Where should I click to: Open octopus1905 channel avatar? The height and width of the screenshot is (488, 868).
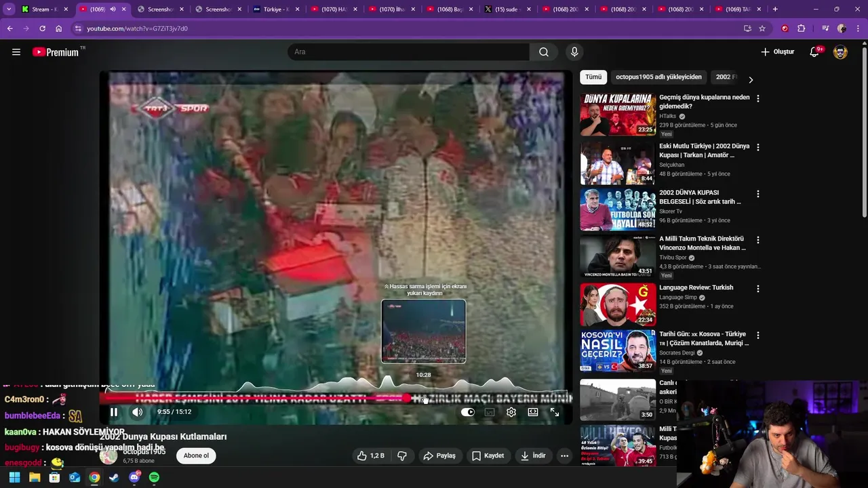point(108,455)
